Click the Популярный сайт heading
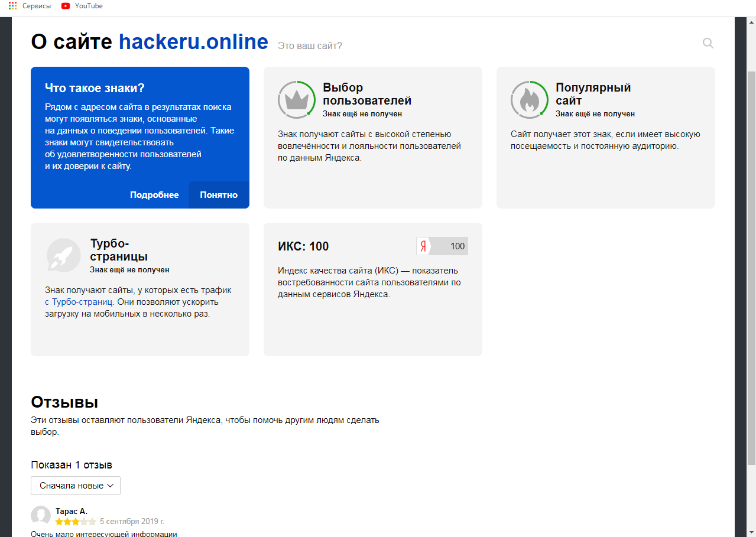This screenshot has width=756, height=537. (593, 94)
